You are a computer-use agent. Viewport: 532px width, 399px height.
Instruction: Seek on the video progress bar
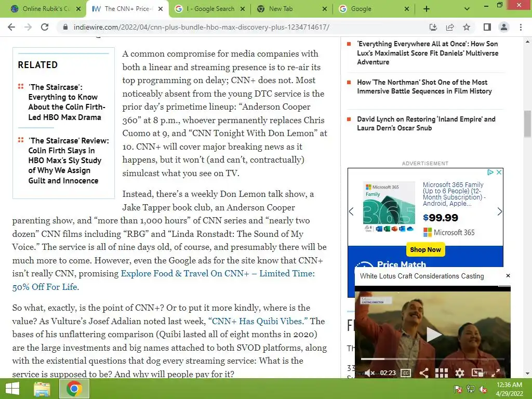point(433,358)
